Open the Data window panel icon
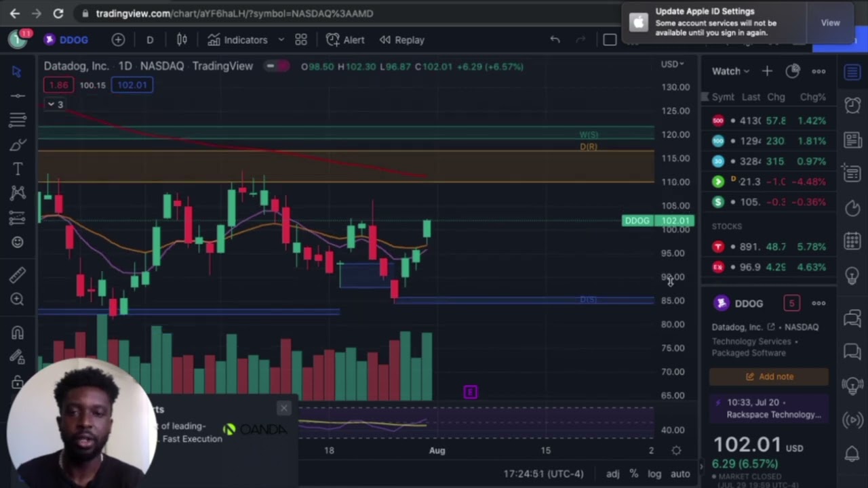 tap(852, 174)
